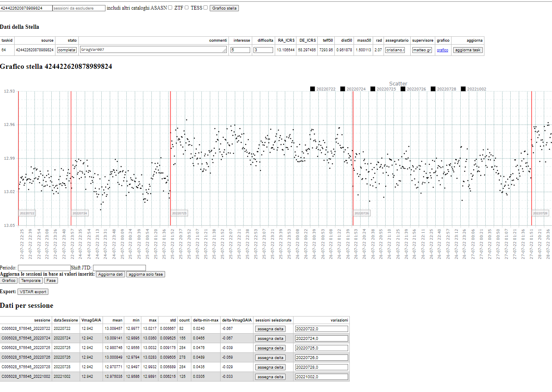The image size is (552, 392).
Task: Focus the sessioni da escludere field
Action: [79, 8]
